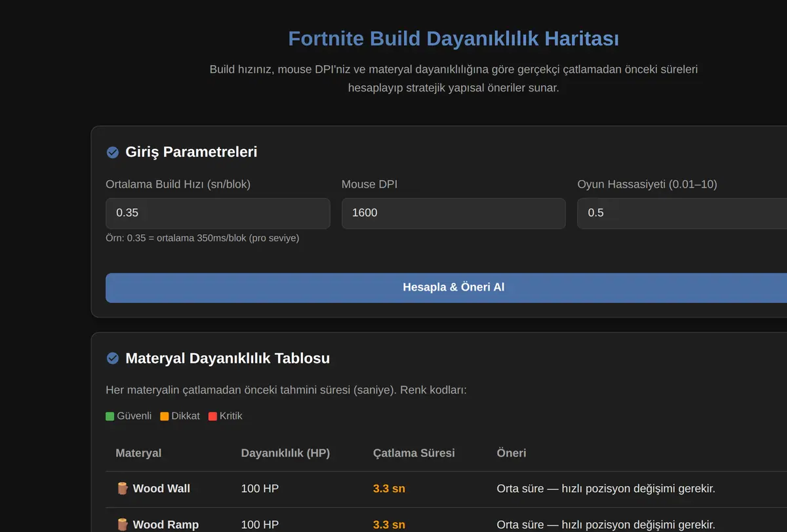Click the Giriş Parametreleri heading
This screenshot has height=532, width=787.
tap(191, 152)
